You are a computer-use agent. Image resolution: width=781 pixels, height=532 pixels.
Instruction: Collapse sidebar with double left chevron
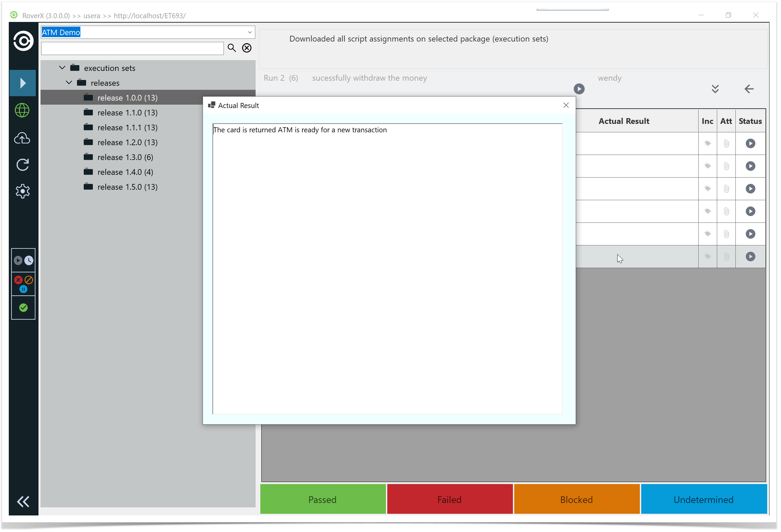coord(23,502)
